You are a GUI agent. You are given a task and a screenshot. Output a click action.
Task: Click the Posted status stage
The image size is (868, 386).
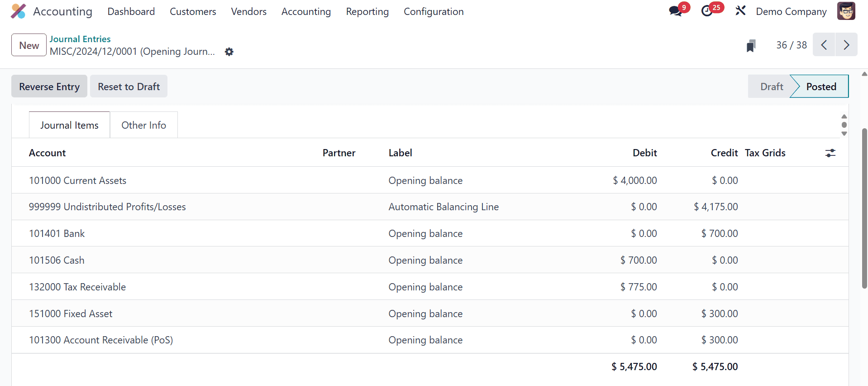[x=821, y=87]
